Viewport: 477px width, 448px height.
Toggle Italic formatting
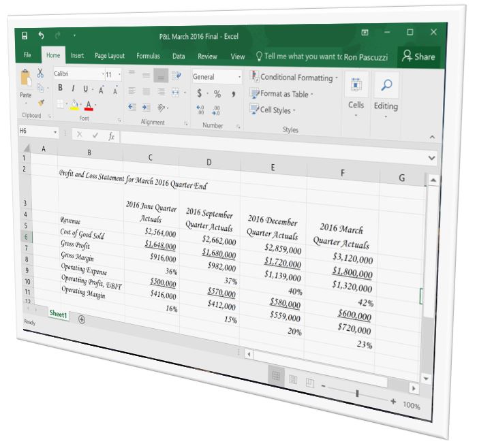point(73,89)
